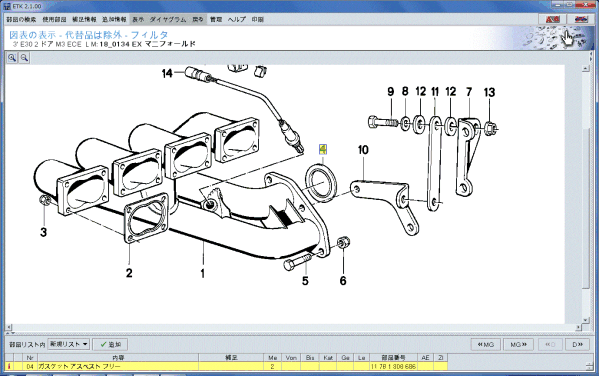Click the part number 1 callout for manifold
Image resolution: width=599 pixels, height=376 pixels.
(202, 273)
